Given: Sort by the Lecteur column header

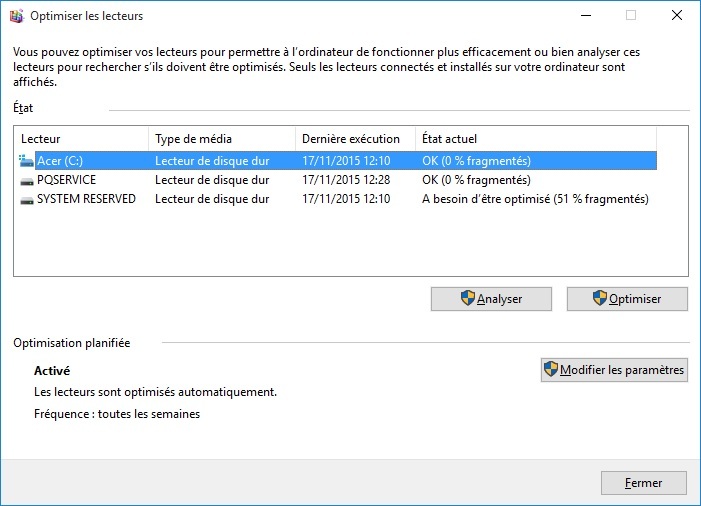Looking at the screenshot, I should coord(81,139).
